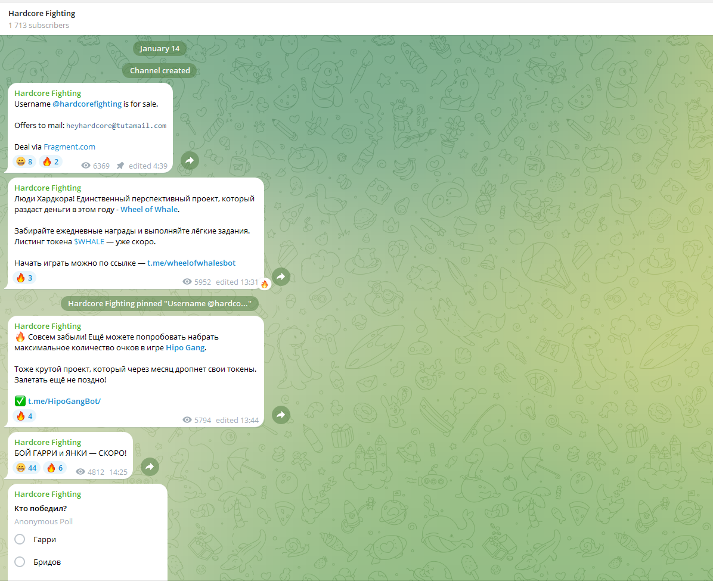Screen dimensions: 713x588
Task: Forward the 'БОЙ ГАРРИ и ЯНКИ' message
Action: (x=150, y=466)
